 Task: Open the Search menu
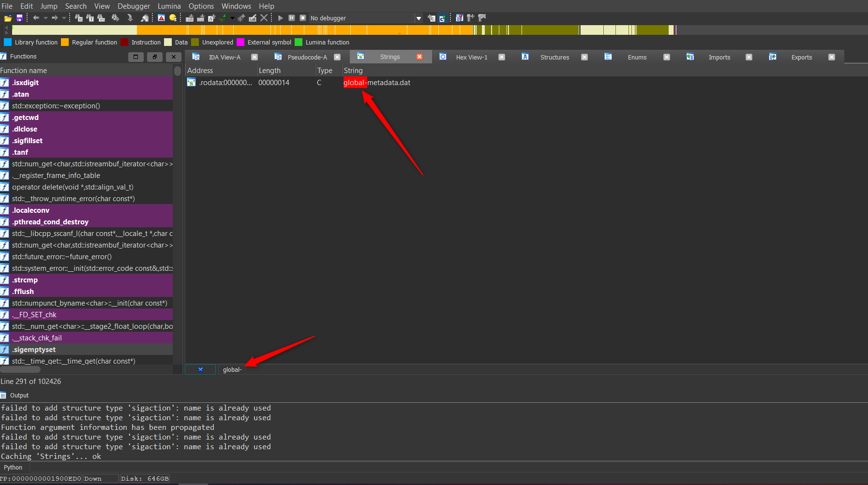click(x=76, y=6)
